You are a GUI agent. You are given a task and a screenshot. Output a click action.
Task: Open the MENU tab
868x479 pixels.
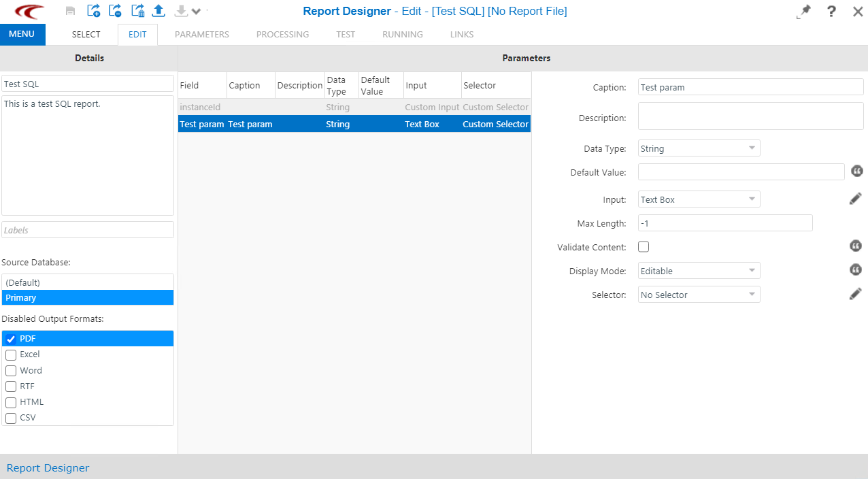click(x=22, y=33)
